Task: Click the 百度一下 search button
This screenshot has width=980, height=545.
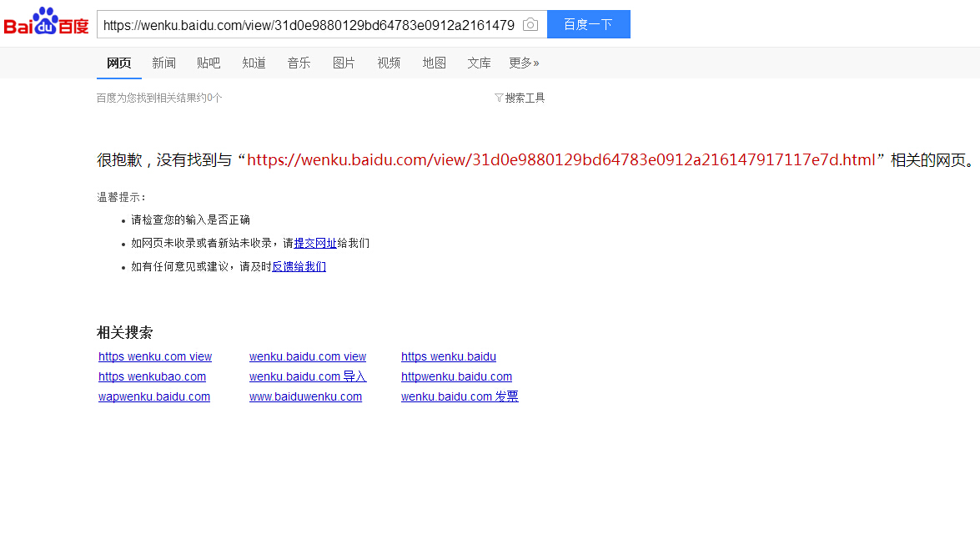Action: tap(588, 24)
